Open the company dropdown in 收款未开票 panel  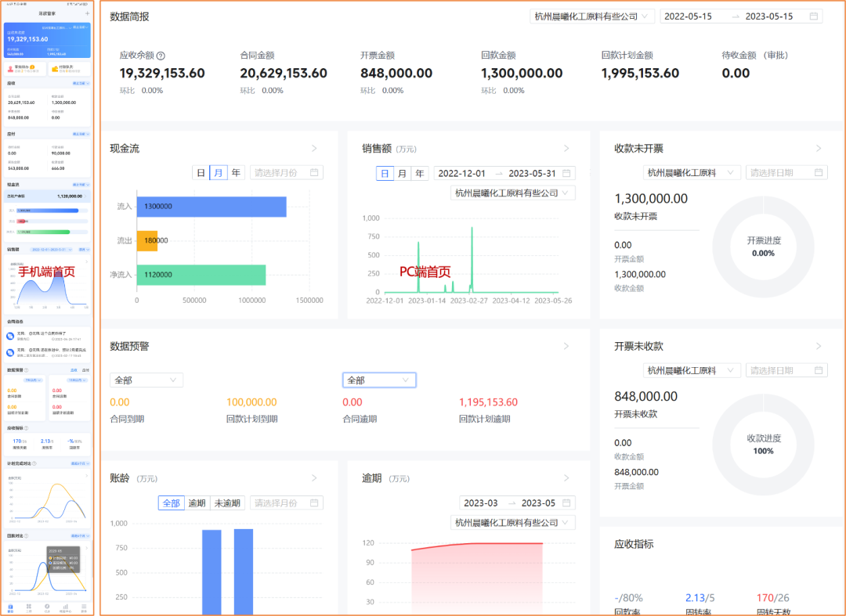tap(692, 172)
